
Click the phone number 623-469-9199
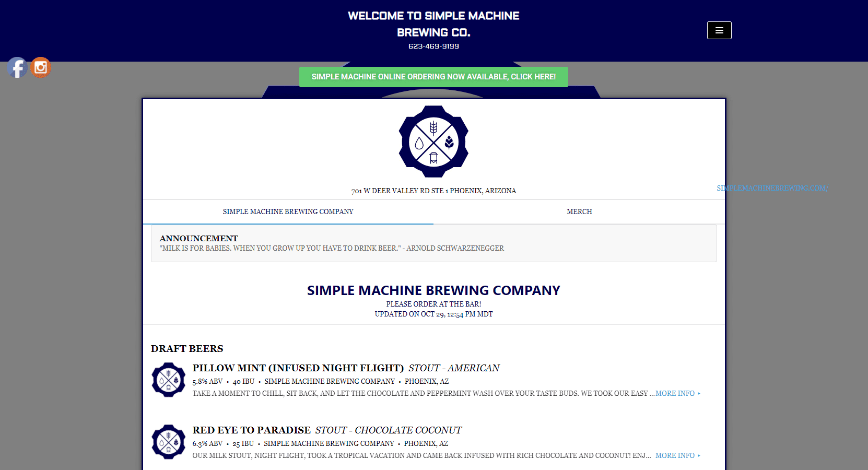point(433,46)
